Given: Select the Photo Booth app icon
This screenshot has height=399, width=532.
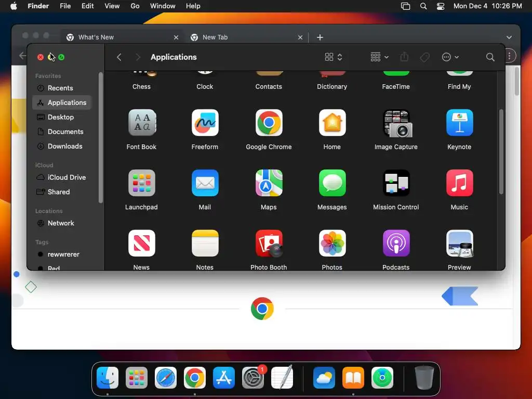Looking at the screenshot, I should 269,243.
